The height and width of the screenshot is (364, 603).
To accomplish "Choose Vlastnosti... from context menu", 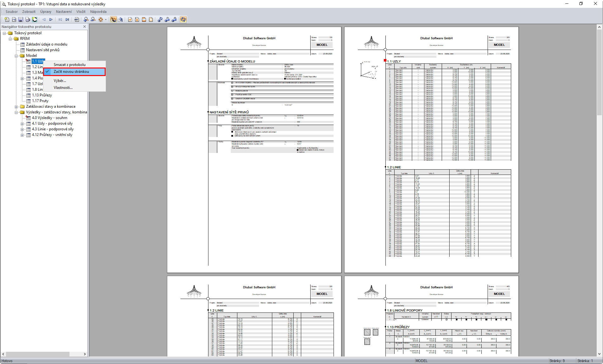I will [x=74, y=88].
